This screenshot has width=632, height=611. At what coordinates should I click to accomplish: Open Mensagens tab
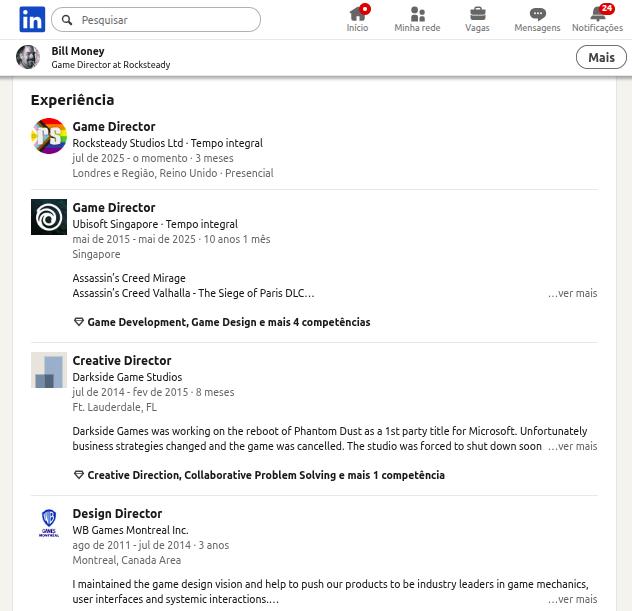(537, 19)
